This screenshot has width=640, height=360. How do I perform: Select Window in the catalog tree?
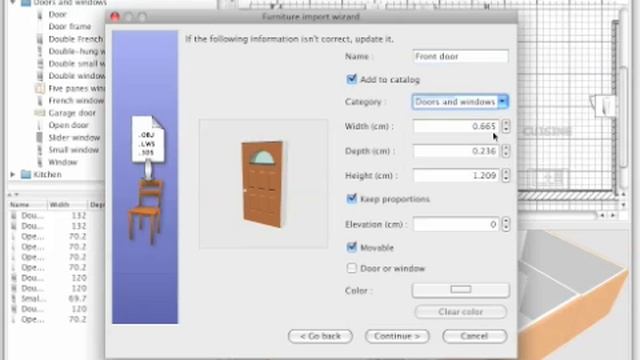(62, 162)
